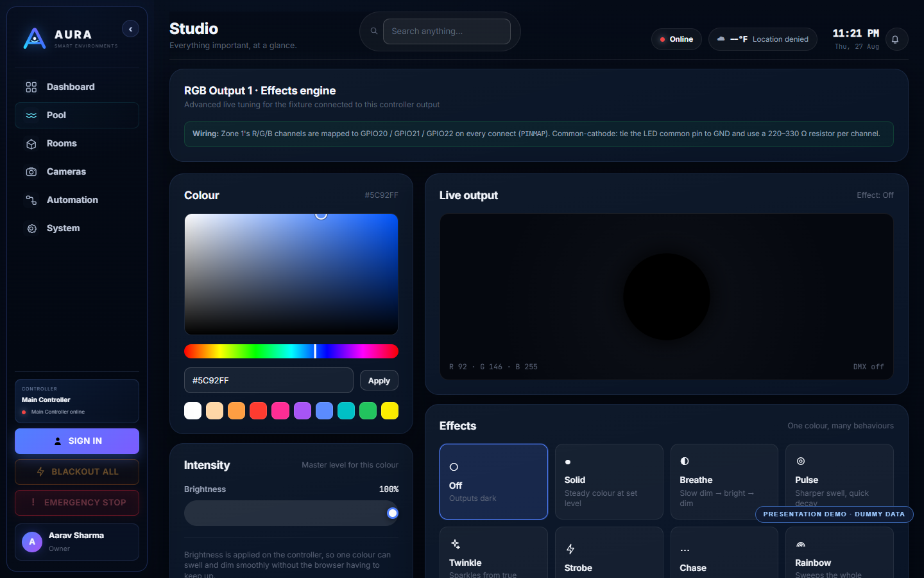Viewport: 924px width, 578px height.
Task: Open System settings in the sidebar
Action: click(77, 228)
